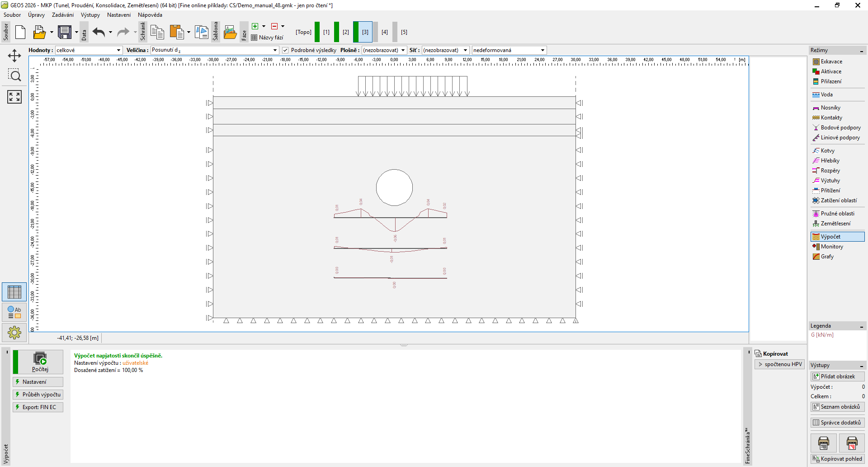Image resolution: width=868 pixels, height=467 pixels.
Task: Click the Průběh výpočtu button
Action: tap(38, 395)
